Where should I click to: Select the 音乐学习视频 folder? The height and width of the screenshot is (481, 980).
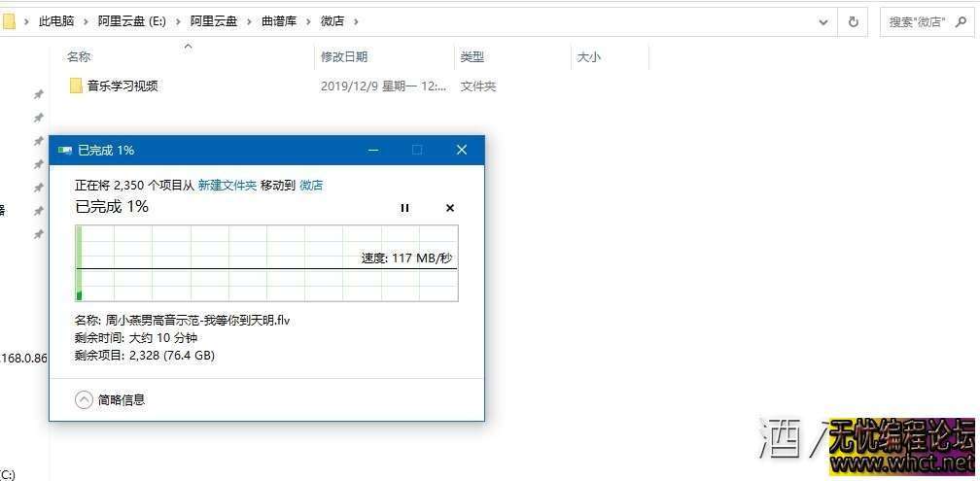(122, 86)
